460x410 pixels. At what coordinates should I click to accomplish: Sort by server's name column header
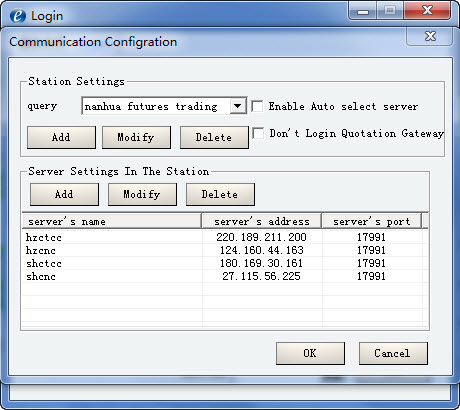click(x=112, y=221)
